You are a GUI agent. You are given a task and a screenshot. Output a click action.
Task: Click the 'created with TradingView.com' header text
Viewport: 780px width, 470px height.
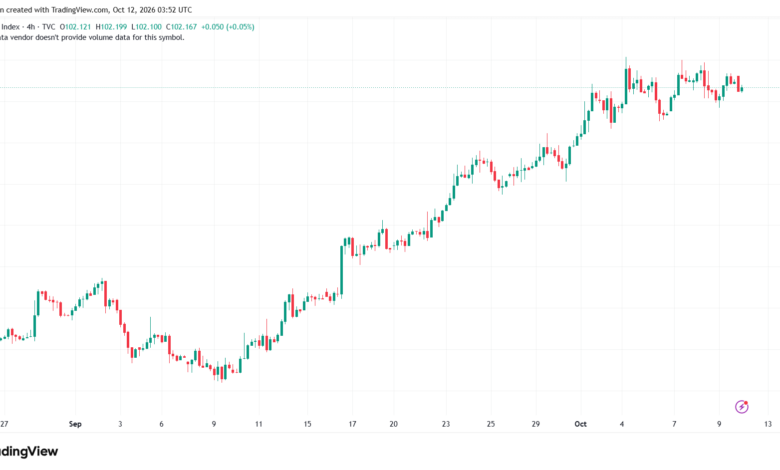point(57,10)
